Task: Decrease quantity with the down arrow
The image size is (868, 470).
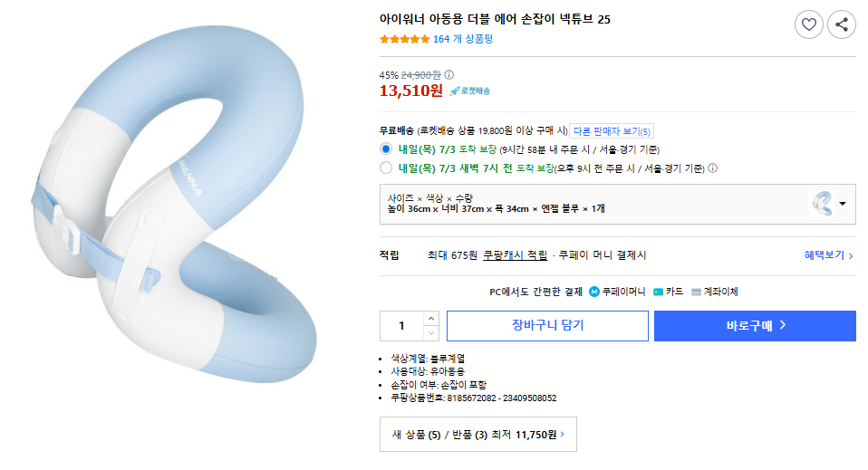Action: click(x=431, y=333)
